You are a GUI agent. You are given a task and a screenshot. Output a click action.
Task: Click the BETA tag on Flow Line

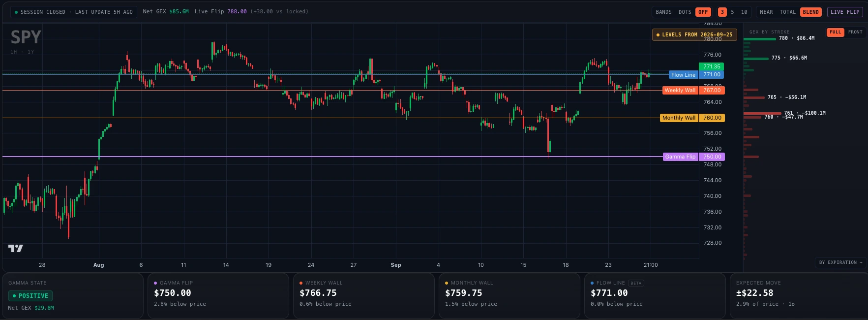[636, 283]
